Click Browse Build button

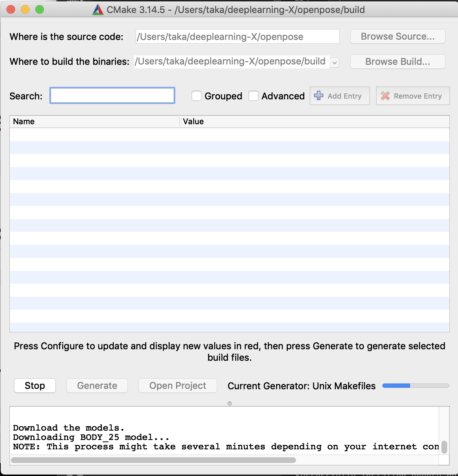398,62
